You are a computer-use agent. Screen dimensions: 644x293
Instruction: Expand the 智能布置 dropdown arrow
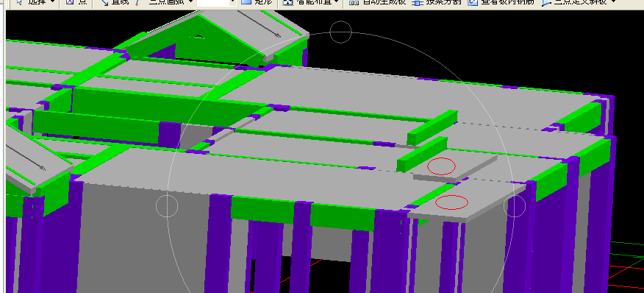click(337, 2)
